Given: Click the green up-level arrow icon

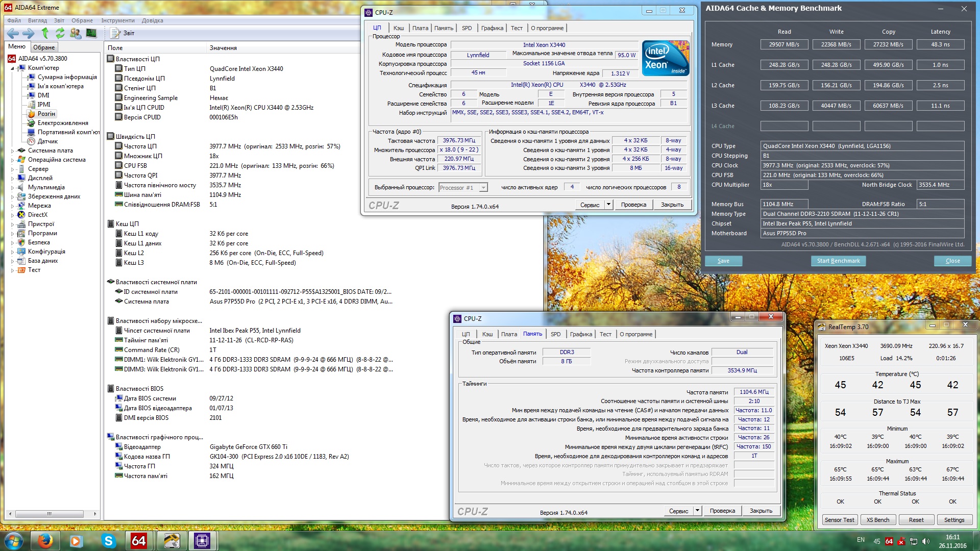Looking at the screenshot, I should click(x=45, y=33).
